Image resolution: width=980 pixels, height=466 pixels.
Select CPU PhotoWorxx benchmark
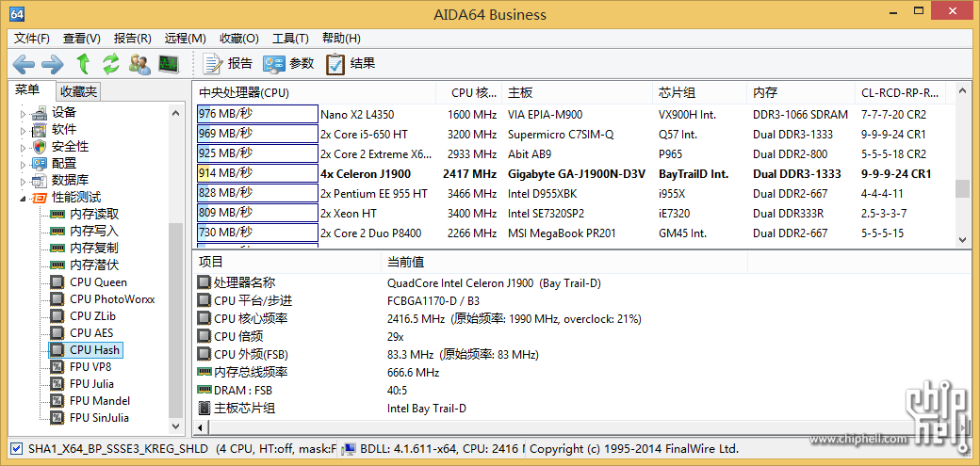coord(112,299)
